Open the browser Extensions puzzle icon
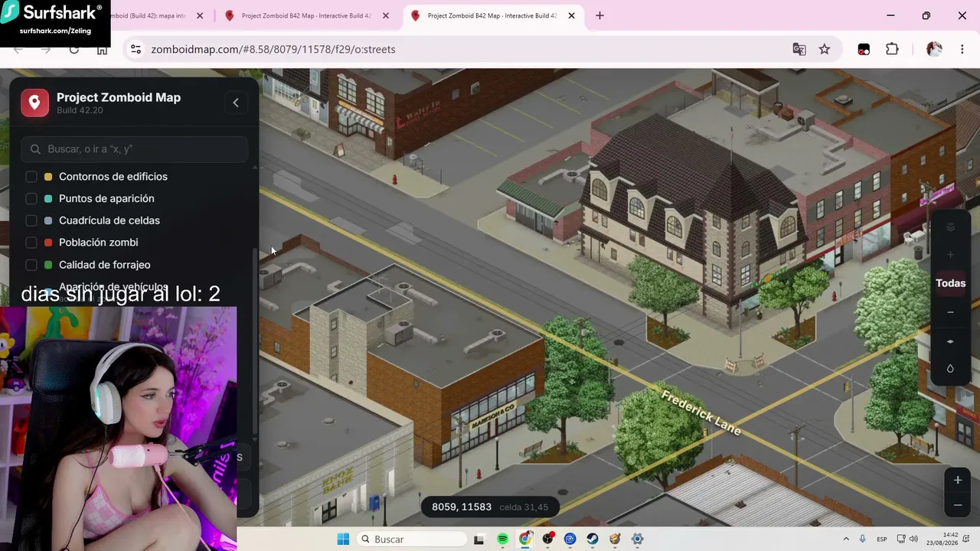Screen dimensions: 980x551 [x=892, y=49]
